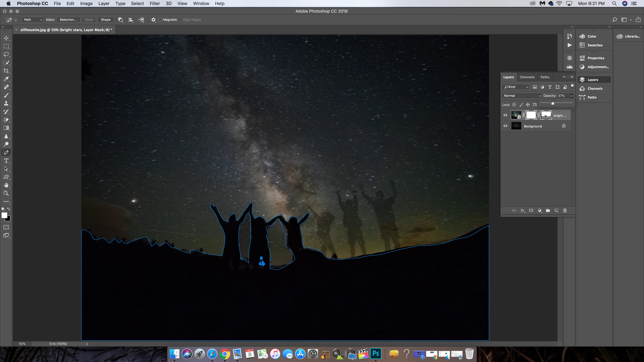
Task: Open the Normal blend mode dropdown
Action: coord(522,96)
